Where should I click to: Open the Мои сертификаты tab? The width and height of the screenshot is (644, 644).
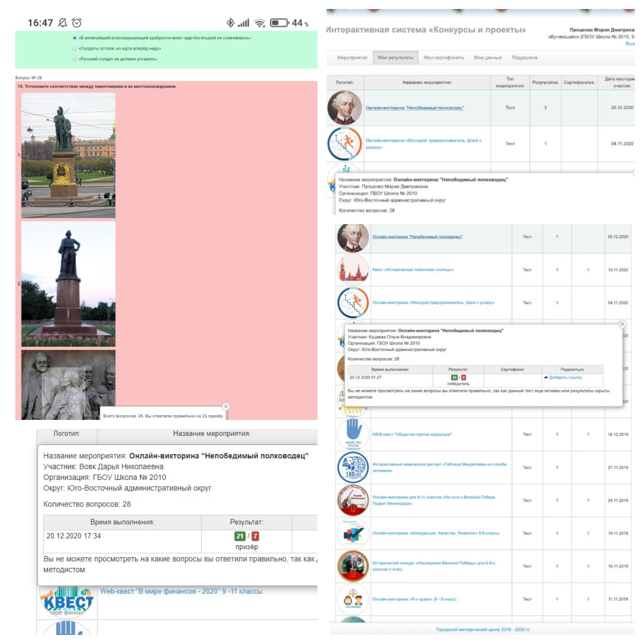(443, 58)
